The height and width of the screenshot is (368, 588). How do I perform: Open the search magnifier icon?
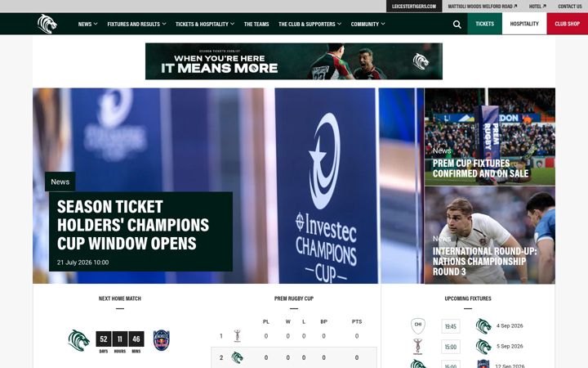457,25
